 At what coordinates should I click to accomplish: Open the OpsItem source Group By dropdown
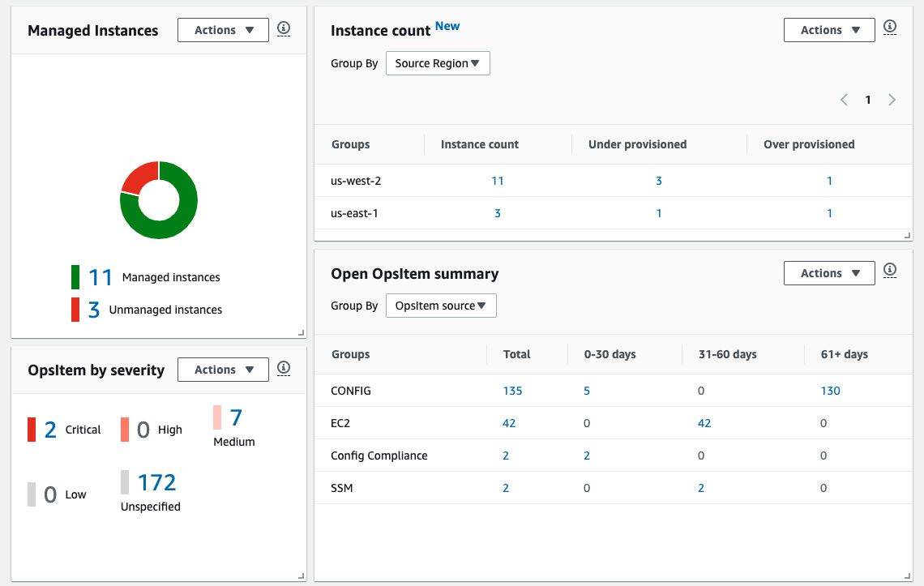pos(441,306)
